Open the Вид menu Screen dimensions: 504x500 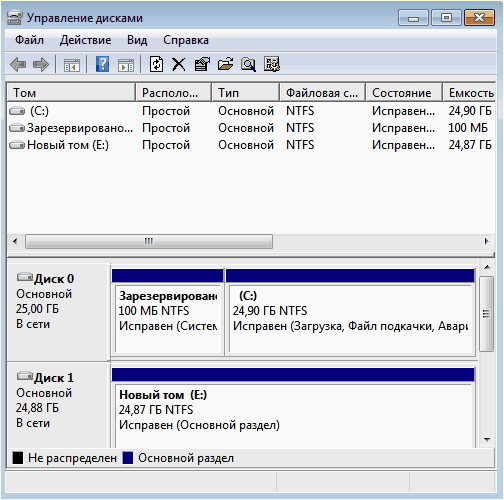pos(137,40)
